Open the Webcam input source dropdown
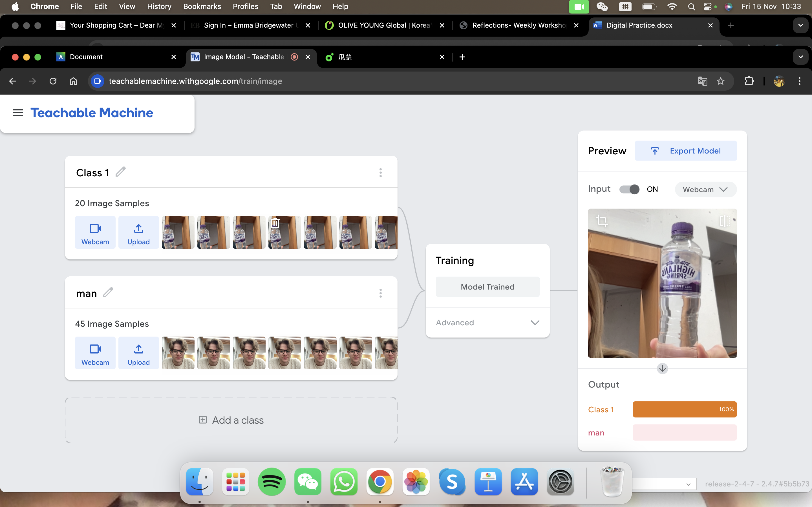812x507 pixels. [705, 190]
